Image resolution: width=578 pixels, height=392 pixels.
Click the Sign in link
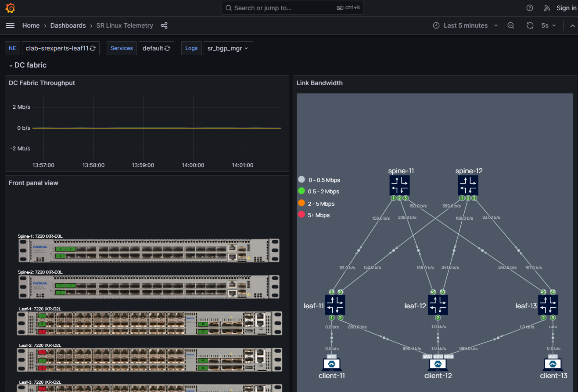click(x=566, y=8)
